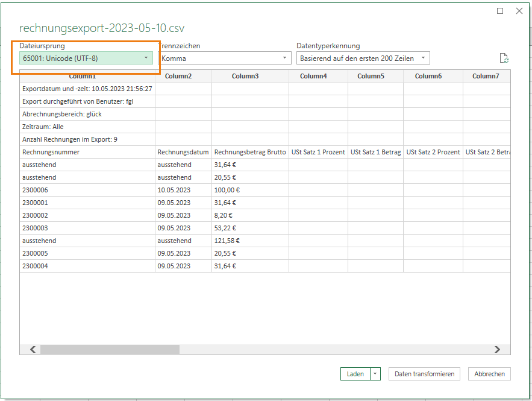
Task: Click the refresh preview file icon
Action: point(504,58)
